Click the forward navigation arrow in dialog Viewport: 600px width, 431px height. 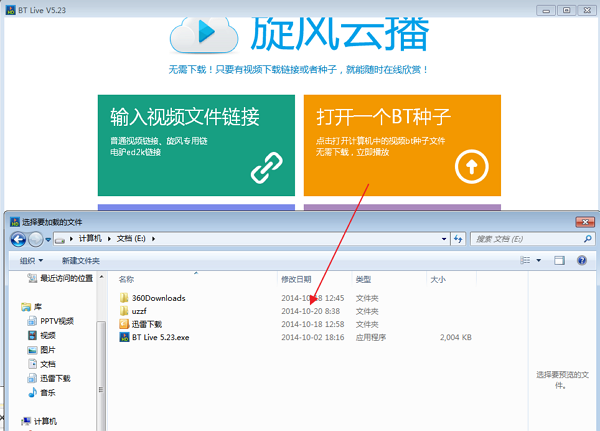pos(36,239)
